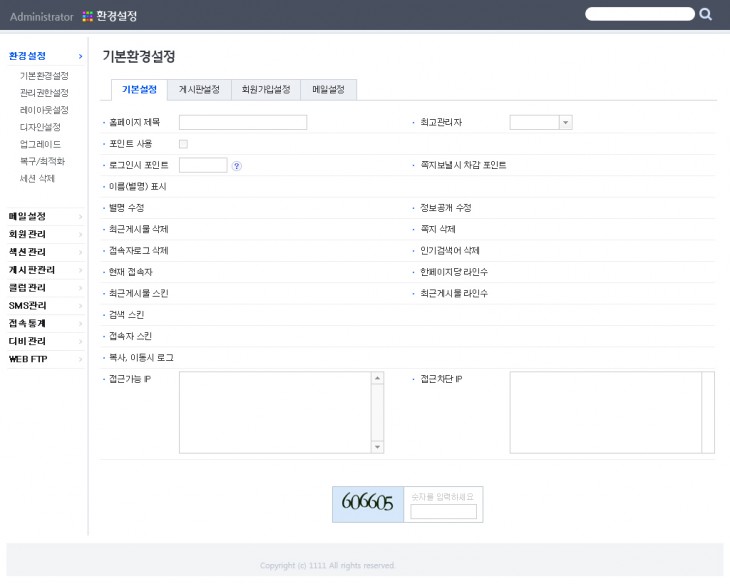730x584 pixels.
Task: Click the Administrator header link
Action: tap(42, 17)
